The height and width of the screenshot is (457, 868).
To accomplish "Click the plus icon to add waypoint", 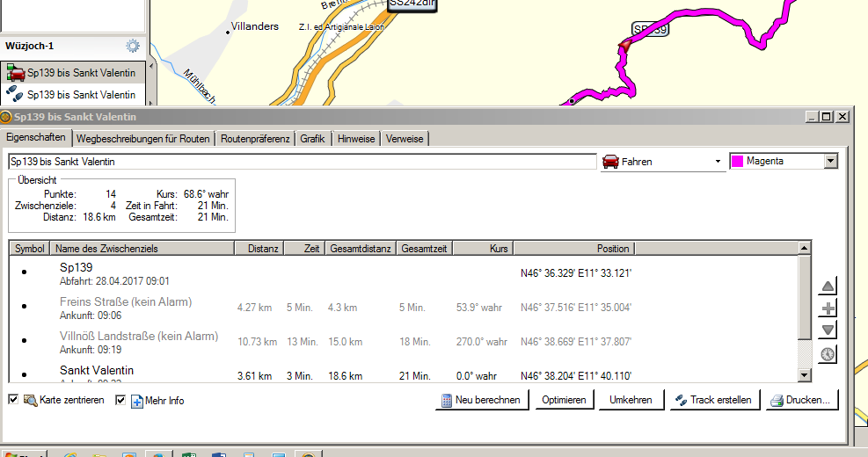I will coord(828,308).
